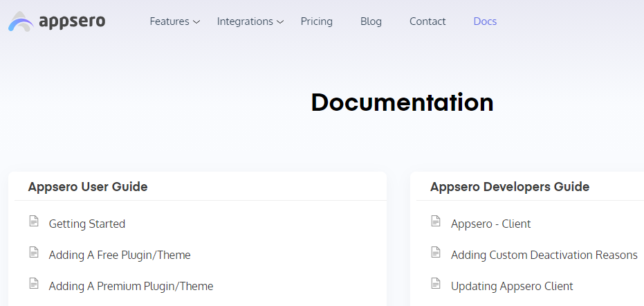Viewport: 644px width, 306px height.
Task: Open Adding A Free Plugin/Theme article
Action: (x=120, y=255)
